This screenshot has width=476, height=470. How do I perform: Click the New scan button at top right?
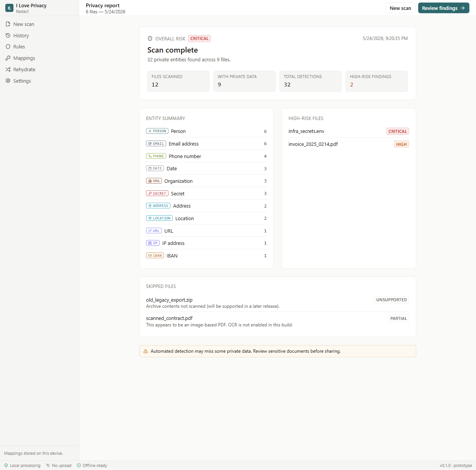(400, 8)
